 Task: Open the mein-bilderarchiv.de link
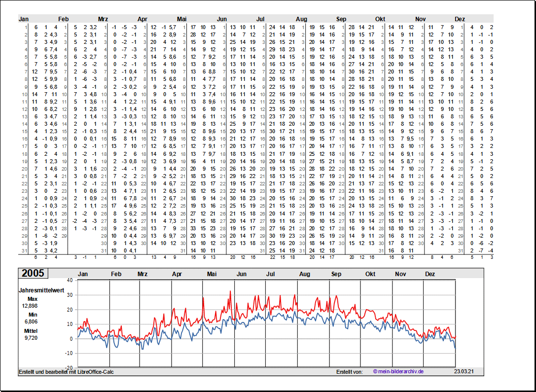tap(398, 371)
